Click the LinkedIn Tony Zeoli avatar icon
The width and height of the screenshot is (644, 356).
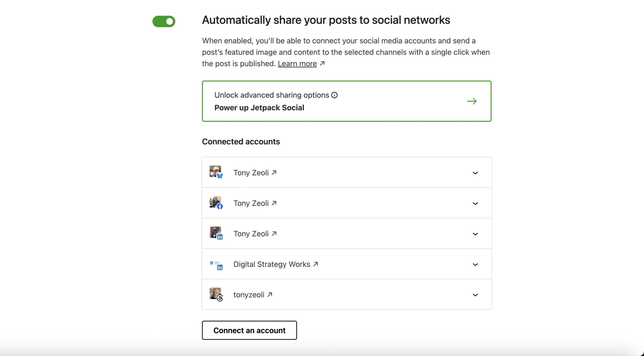pos(216,233)
